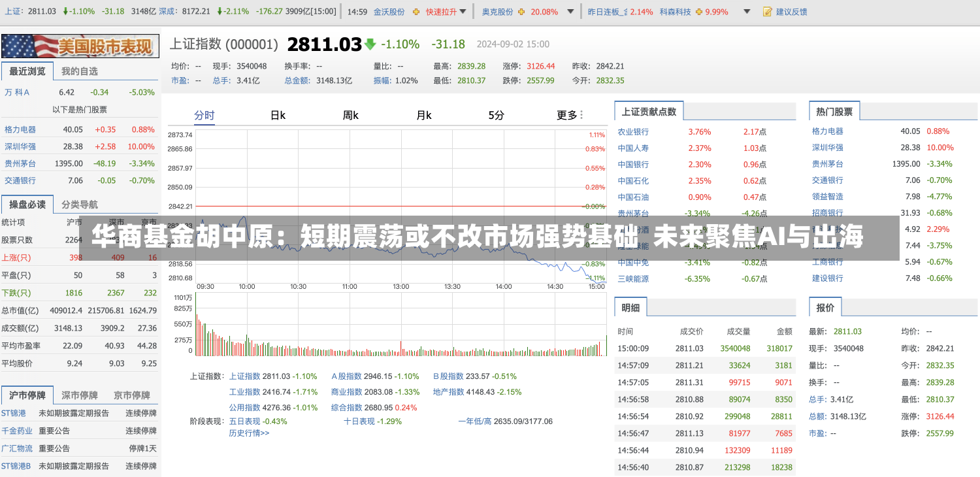Expand the 快速拉升 dropdown arrow

pyautogui.click(x=463, y=12)
